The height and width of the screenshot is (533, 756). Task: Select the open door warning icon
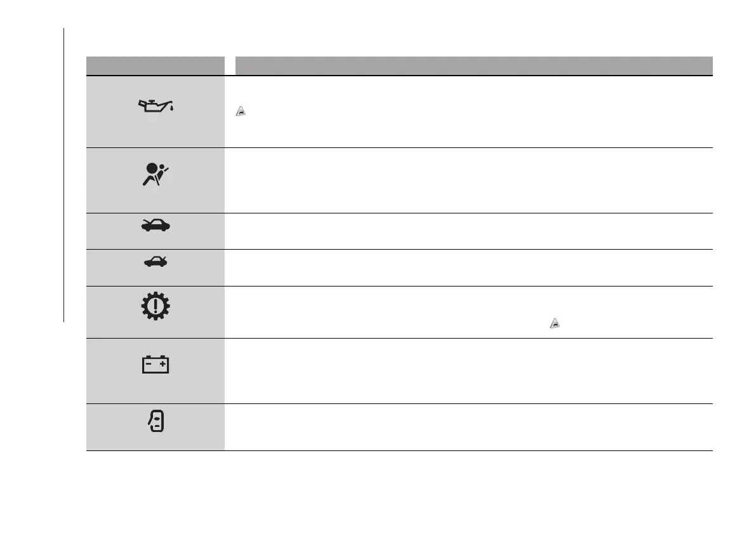(156, 421)
